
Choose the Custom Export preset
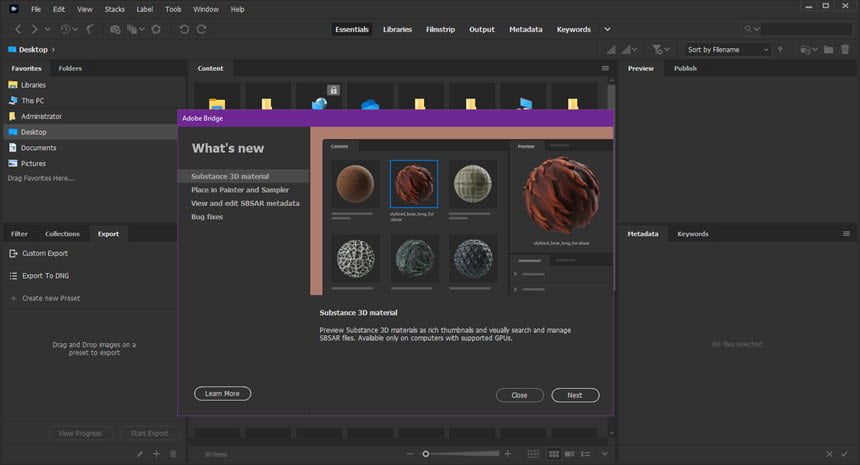pos(45,253)
